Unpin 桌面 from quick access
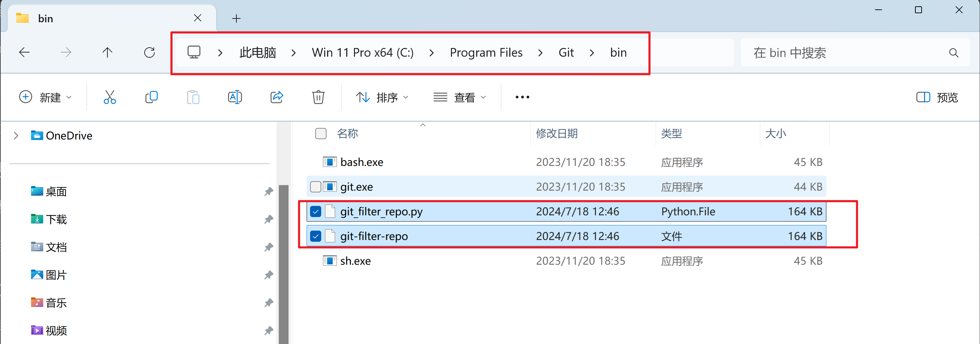The width and height of the screenshot is (980, 344). (269, 191)
